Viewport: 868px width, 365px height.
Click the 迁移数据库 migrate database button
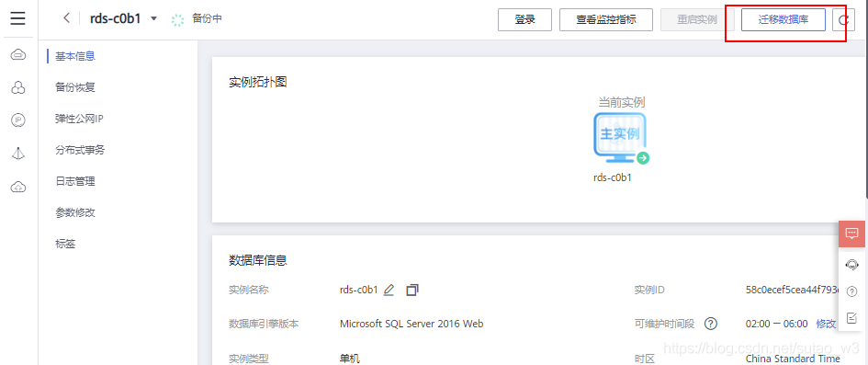point(783,19)
